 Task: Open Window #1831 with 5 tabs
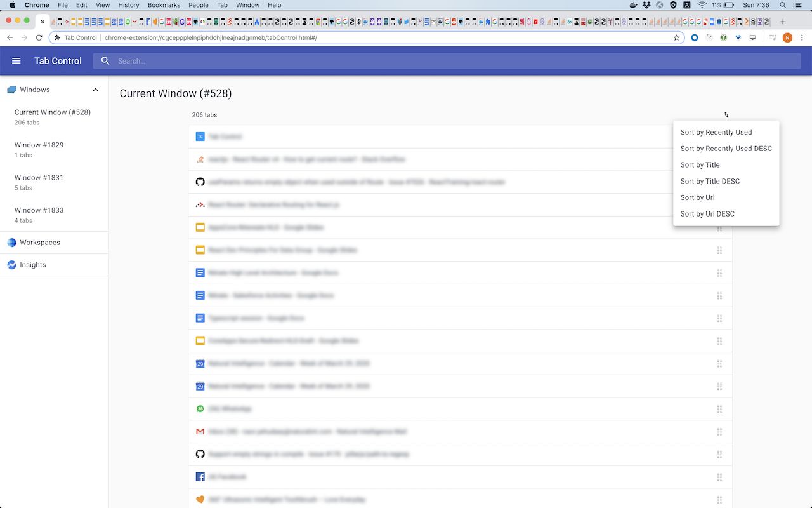point(54,182)
